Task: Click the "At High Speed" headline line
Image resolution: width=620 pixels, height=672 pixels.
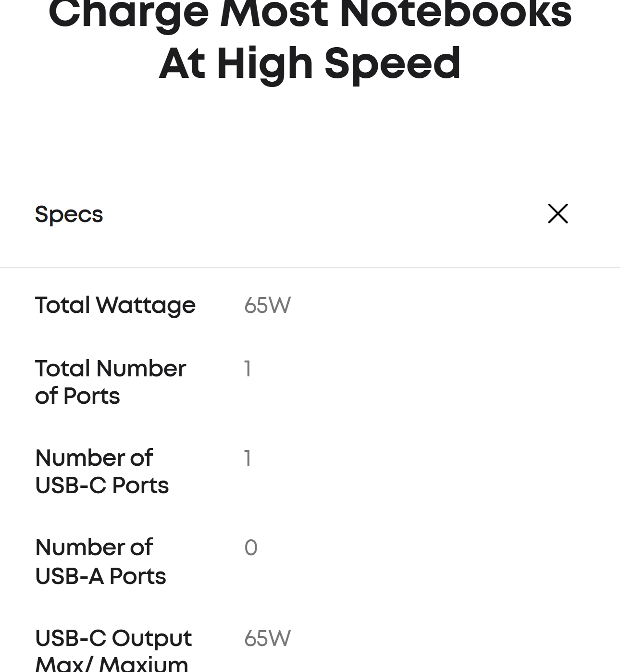Action: pos(310,63)
